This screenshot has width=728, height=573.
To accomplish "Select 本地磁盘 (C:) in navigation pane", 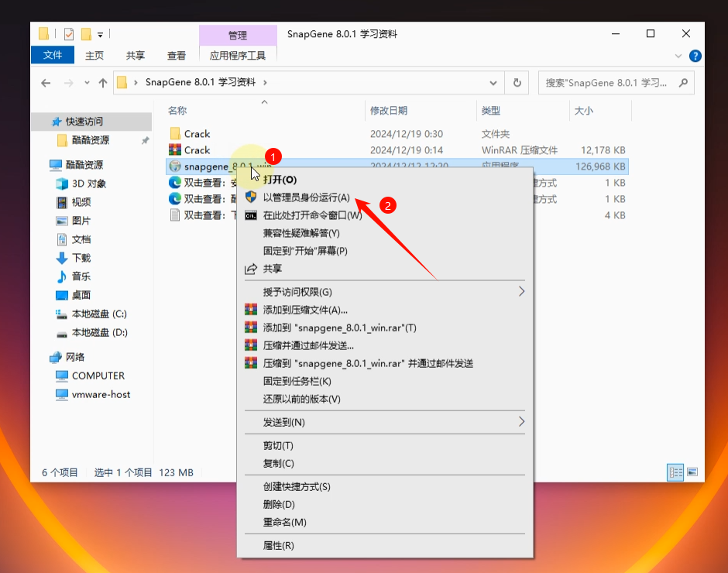I will point(99,314).
